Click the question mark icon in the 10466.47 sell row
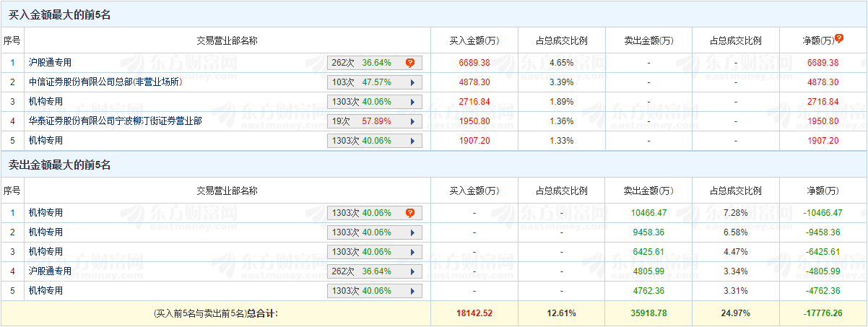 pos(409,213)
